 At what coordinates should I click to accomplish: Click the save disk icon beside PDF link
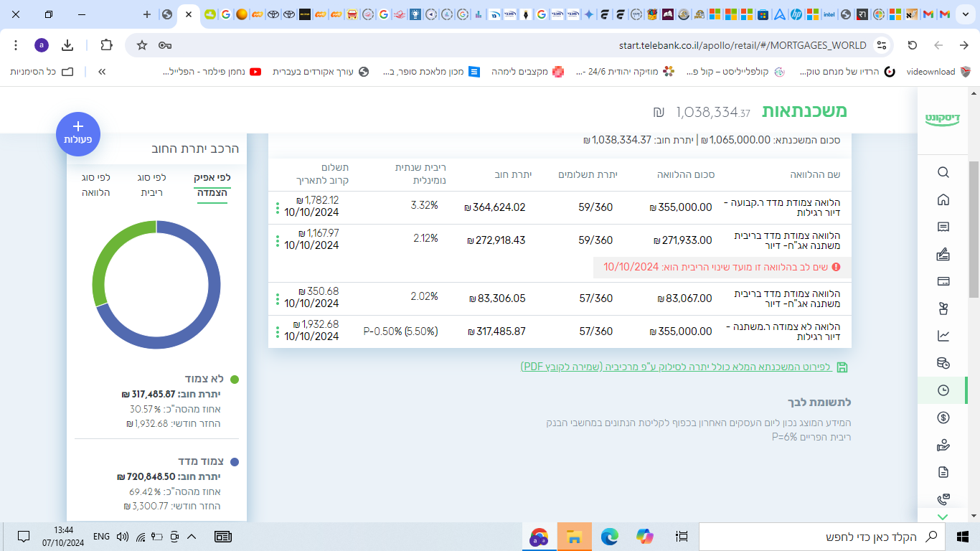842,367
